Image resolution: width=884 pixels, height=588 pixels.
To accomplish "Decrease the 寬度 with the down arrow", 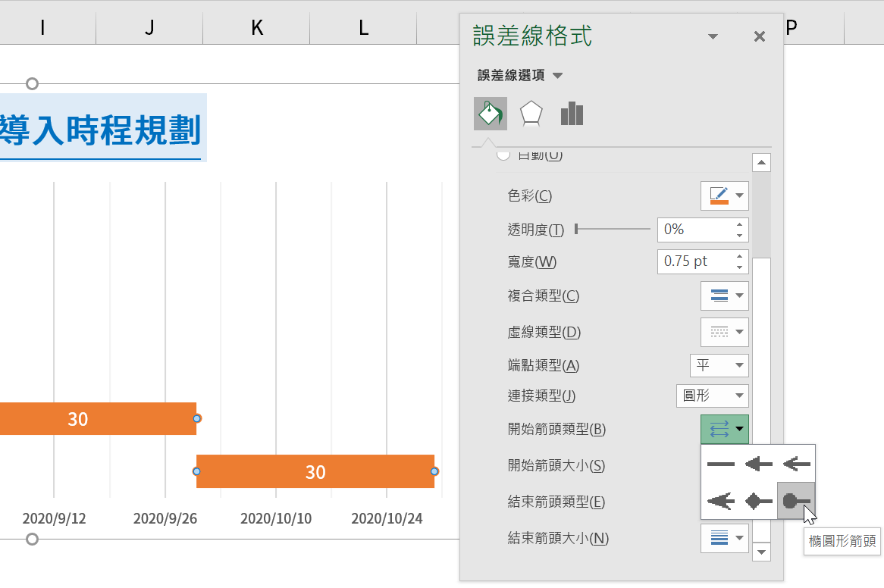I will pyautogui.click(x=740, y=267).
